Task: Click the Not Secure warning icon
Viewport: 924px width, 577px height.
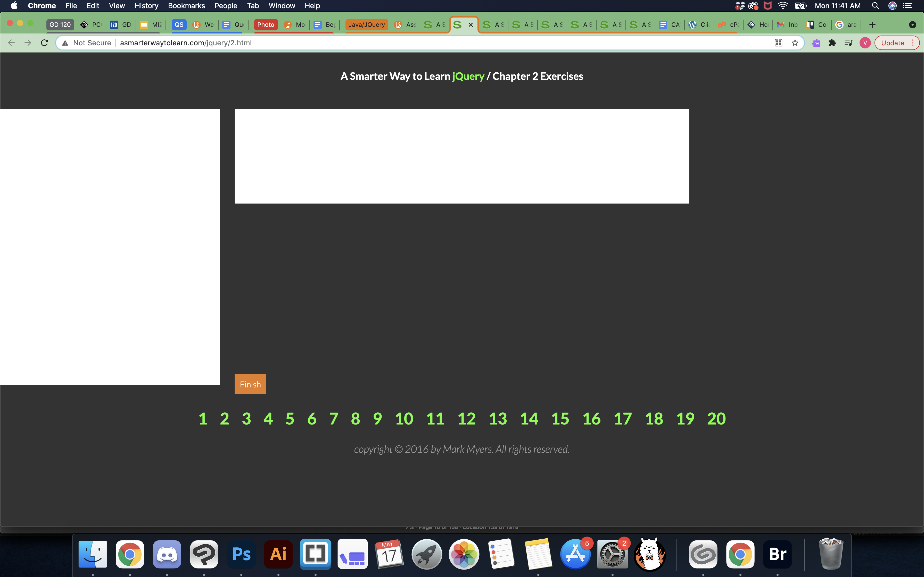Action: click(65, 43)
